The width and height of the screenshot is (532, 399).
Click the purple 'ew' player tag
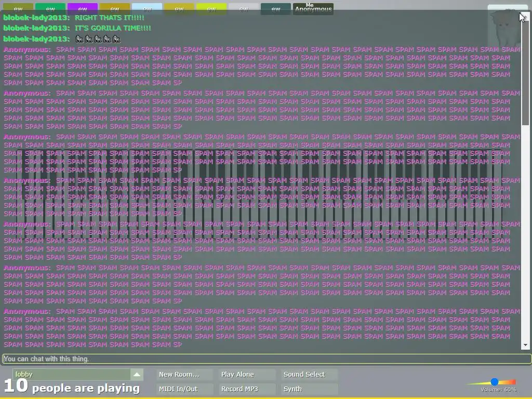click(83, 9)
